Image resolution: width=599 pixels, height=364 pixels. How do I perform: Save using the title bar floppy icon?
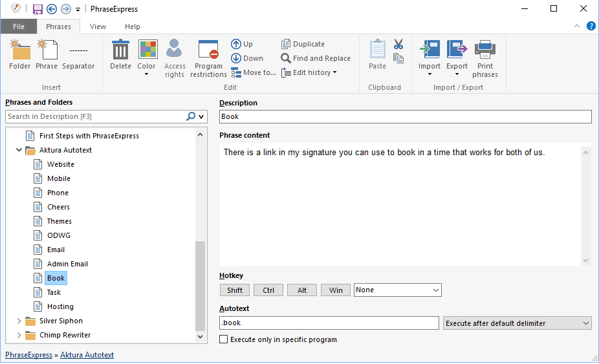(38, 9)
